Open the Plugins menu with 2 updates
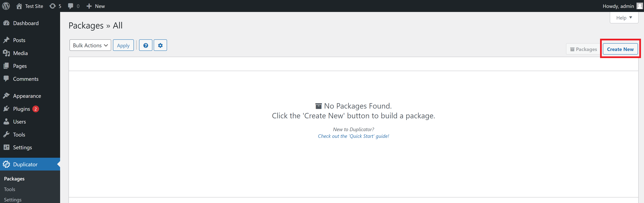644x203 pixels. [x=22, y=109]
